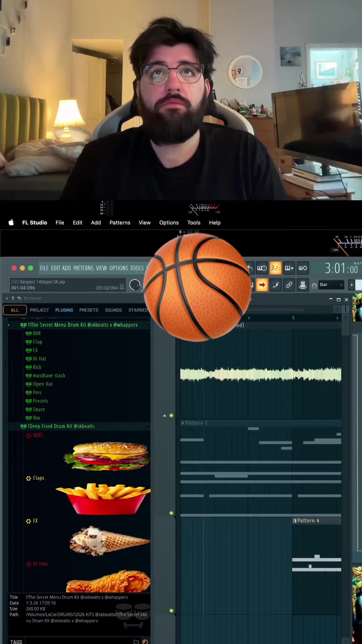Click the Browser up arrow icon
Viewport: 362px width, 644px height.
tap(13, 298)
